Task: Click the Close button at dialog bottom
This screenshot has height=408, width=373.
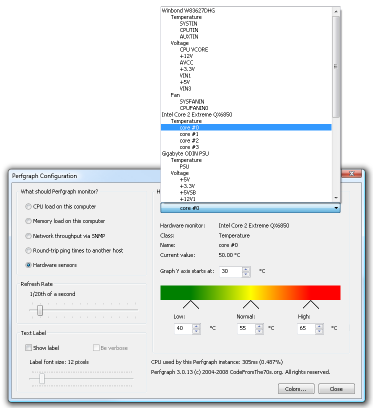Action: coord(336,389)
